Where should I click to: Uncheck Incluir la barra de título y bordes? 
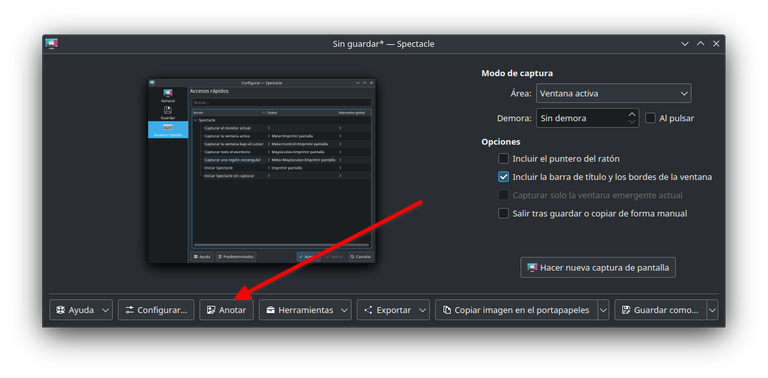(x=504, y=177)
